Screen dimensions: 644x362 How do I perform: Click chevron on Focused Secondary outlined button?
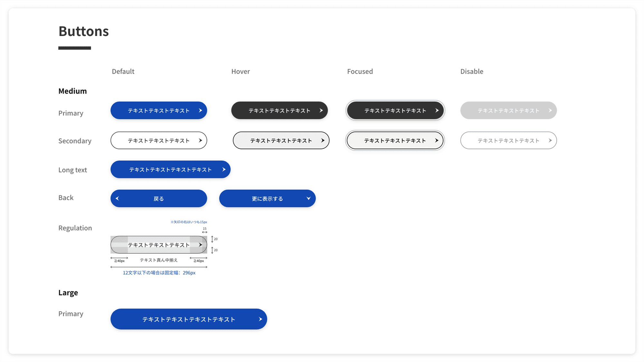click(x=437, y=140)
